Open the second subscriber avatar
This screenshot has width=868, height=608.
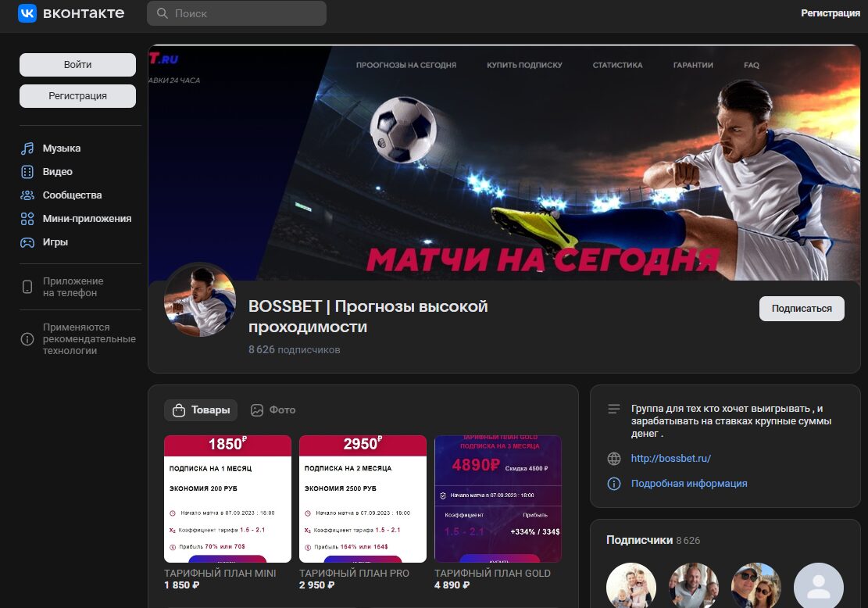[694, 585]
